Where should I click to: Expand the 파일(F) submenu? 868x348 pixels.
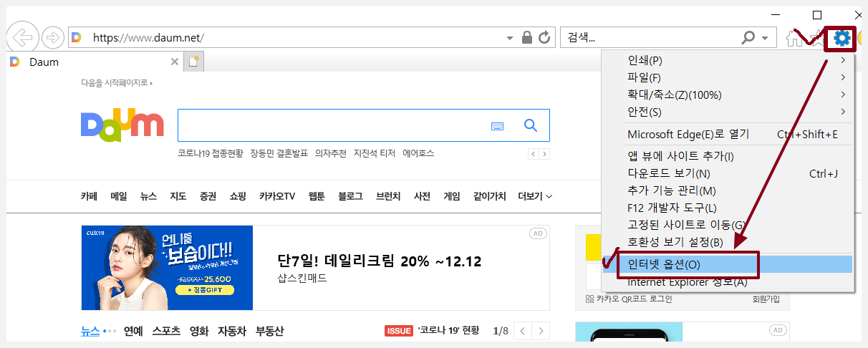pyautogui.click(x=844, y=77)
